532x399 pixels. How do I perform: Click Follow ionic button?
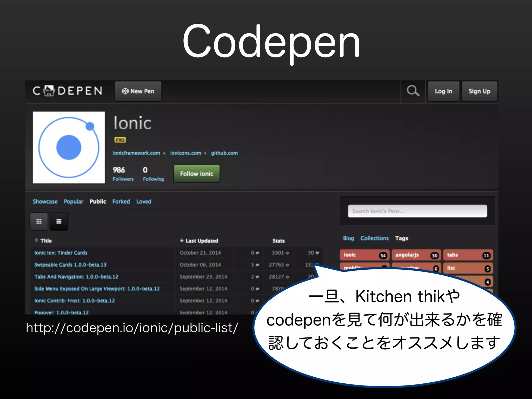197,174
